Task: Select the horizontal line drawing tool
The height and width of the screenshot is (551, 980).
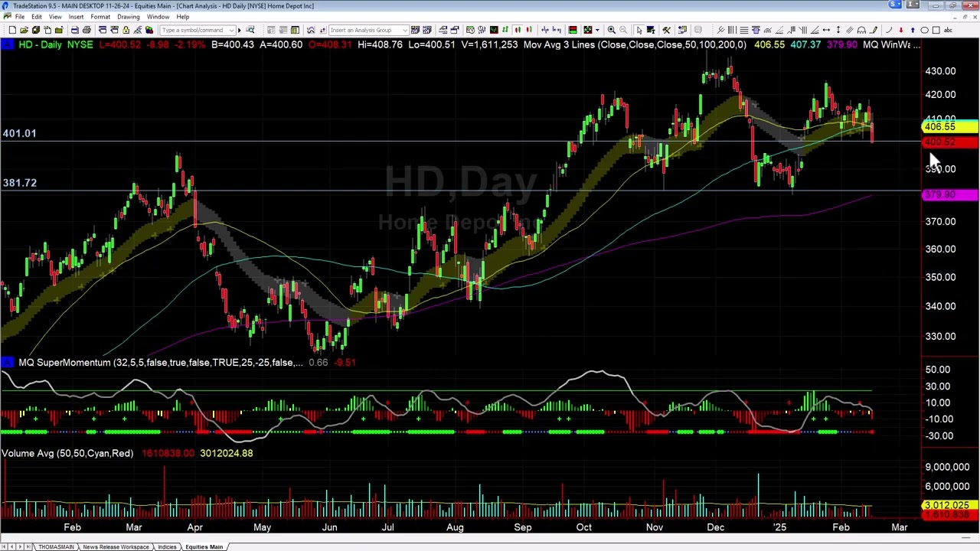Action: (743, 30)
